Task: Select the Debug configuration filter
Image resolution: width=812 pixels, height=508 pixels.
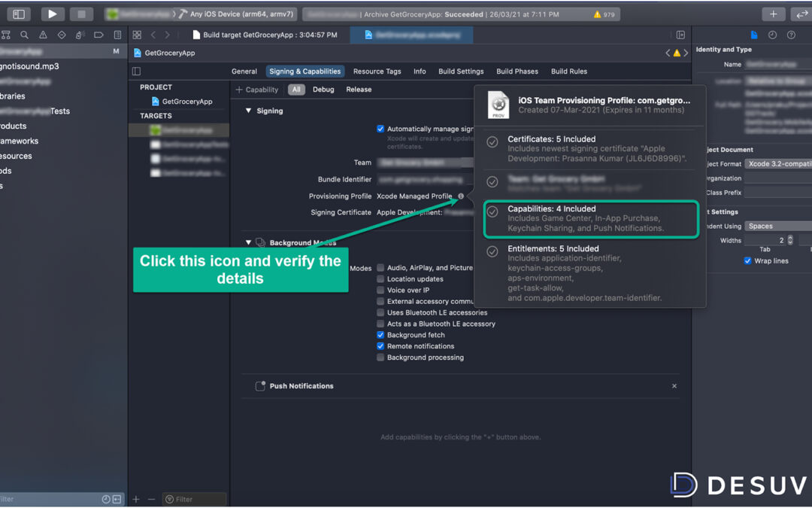Action: click(323, 90)
